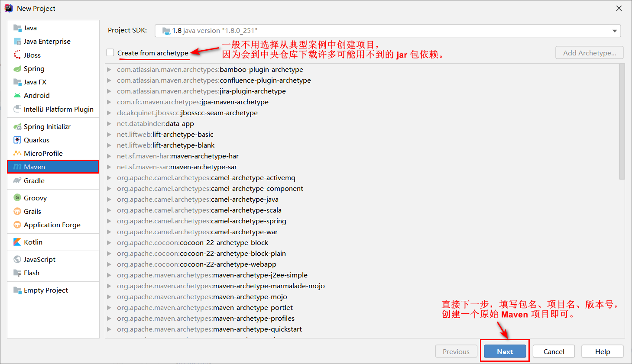632x364 pixels.
Task: Click the Quarkus icon
Action: pyautogui.click(x=17, y=140)
